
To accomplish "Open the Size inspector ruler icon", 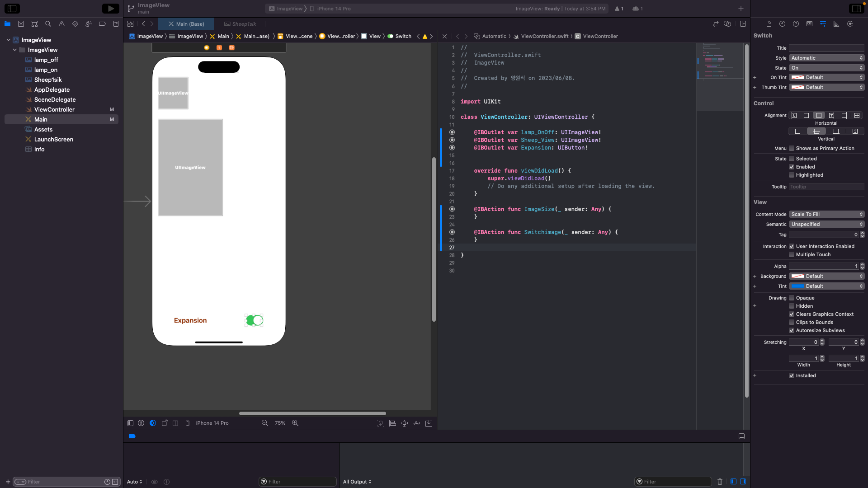I will tap(836, 24).
